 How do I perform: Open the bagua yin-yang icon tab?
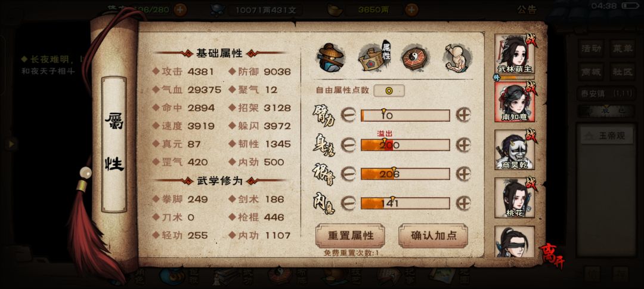(415, 57)
